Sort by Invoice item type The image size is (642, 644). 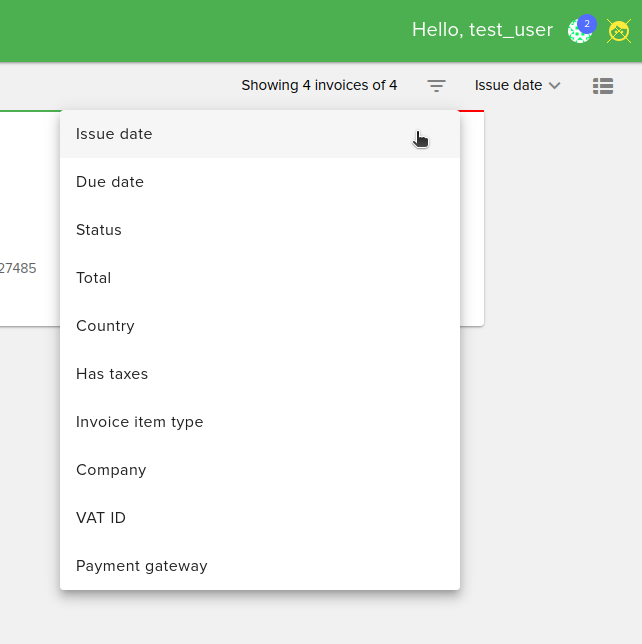(x=140, y=422)
